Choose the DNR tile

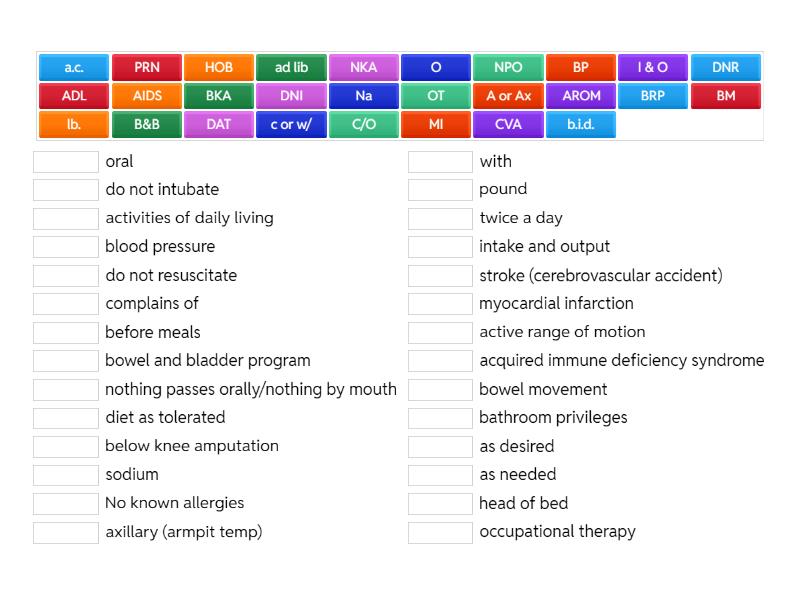(726, 67)
